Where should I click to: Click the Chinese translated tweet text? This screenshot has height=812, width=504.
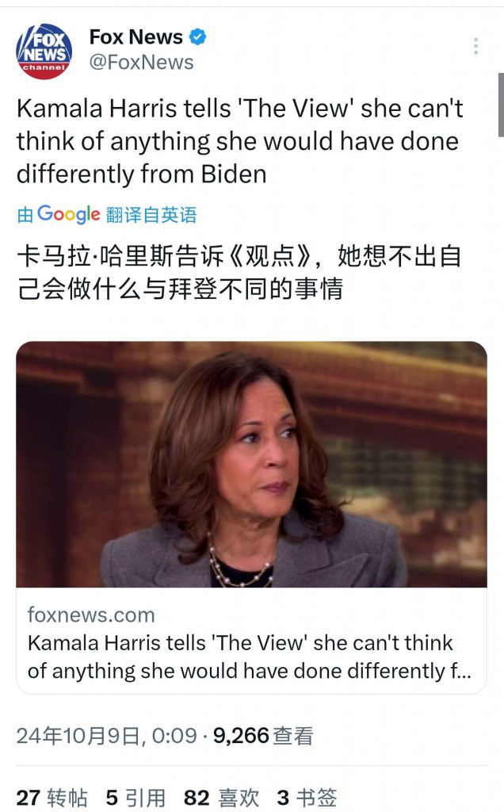click(239, 273)
